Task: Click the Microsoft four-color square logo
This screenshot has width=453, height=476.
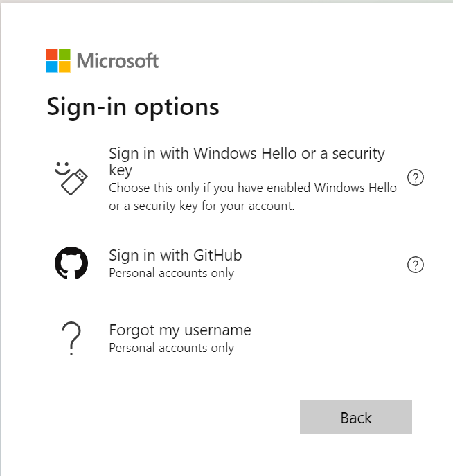Action: (x=58, y=60)
